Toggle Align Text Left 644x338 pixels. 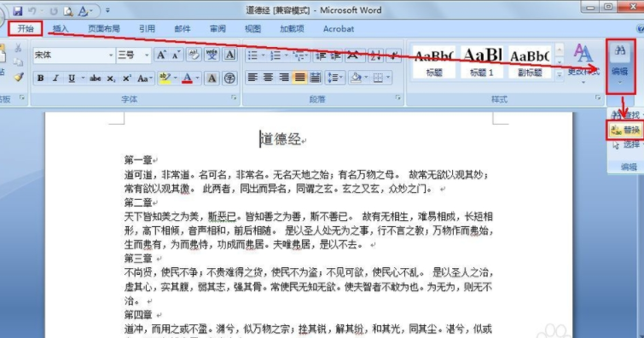(x=252, y=78)
